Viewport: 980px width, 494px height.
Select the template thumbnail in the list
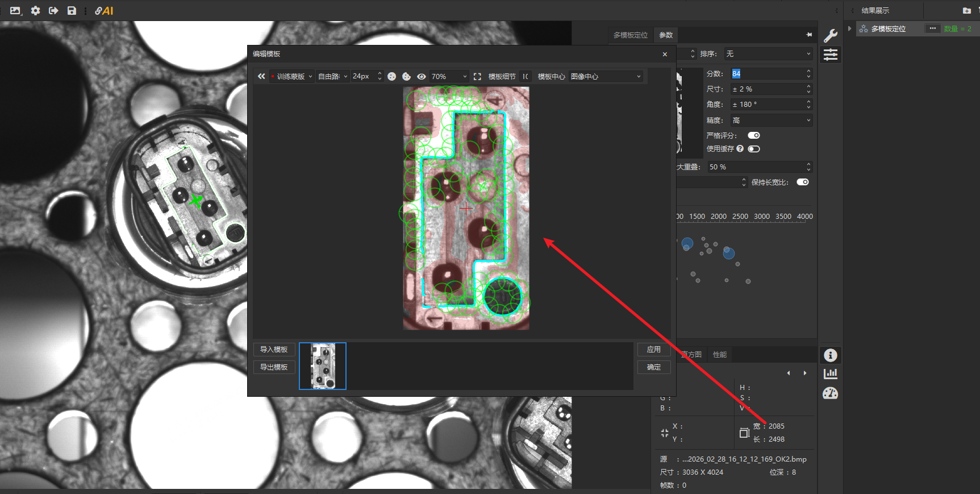click(323, 366)
